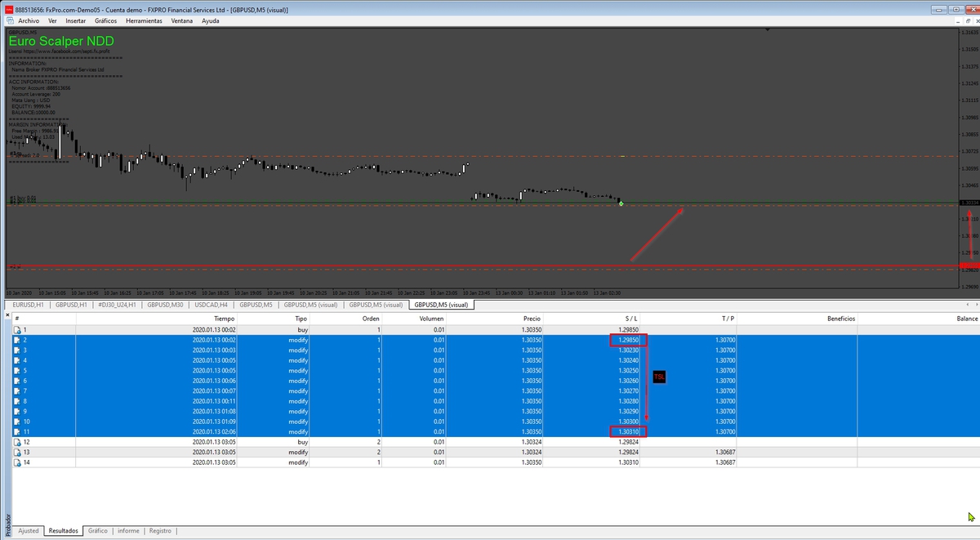Viewport: 980px width, 540px height.
Task: Click the S/L value 1.30230
Action: [x=628, y=350]
